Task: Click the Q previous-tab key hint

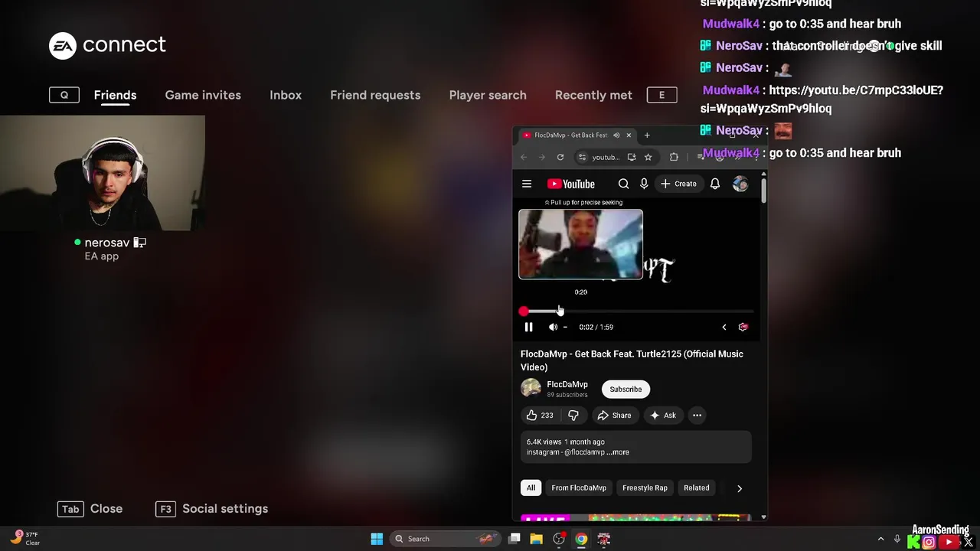Action: 64,95
